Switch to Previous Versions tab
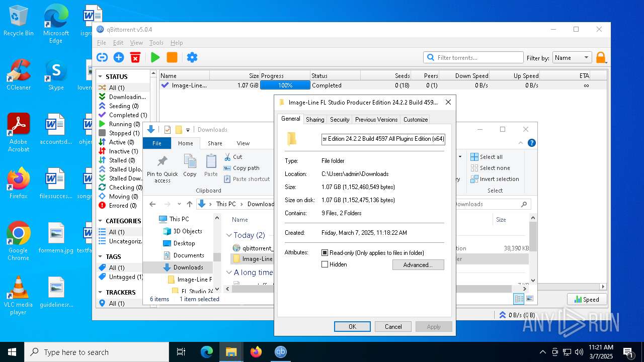This screenshot has width=644, height=362. click(376, 120)
